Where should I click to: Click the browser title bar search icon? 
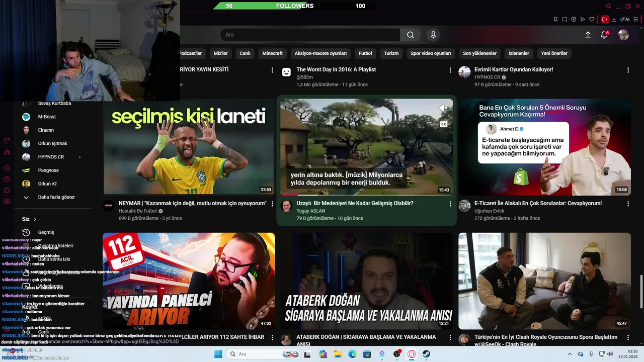[x=608, y=6]
